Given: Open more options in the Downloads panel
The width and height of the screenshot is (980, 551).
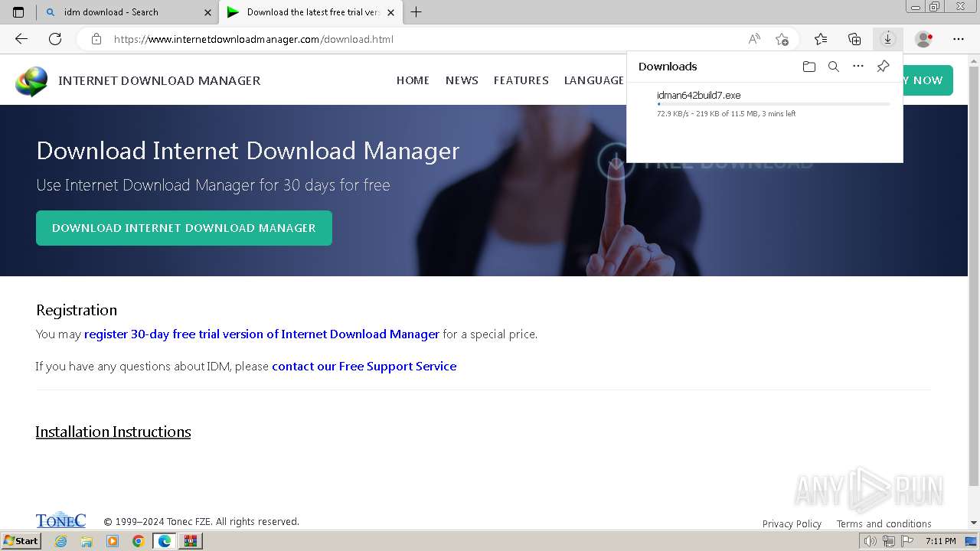Looking at the screenshot, I should pyautogui.click(x=858, y=67).
